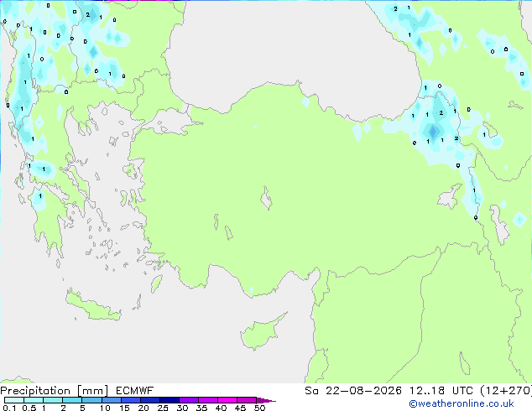Pick the magenta swatch between 40 and 45

point(227,400)
